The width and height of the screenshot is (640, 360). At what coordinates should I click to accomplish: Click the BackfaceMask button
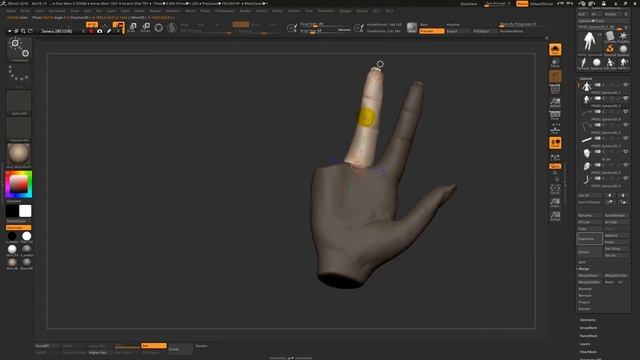[511, 31]
